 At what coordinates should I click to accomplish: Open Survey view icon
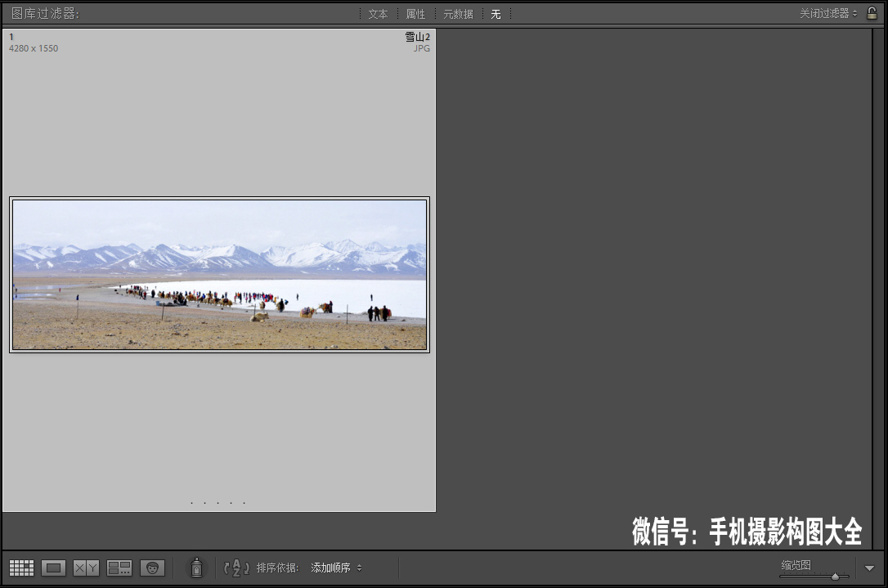click(119, 568)
